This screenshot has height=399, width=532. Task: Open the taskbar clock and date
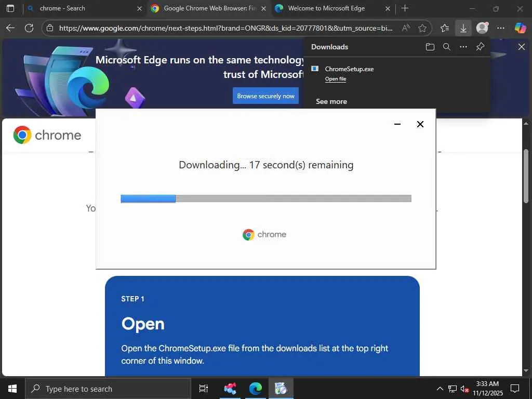pyautogui.click(x=487, y=389)
